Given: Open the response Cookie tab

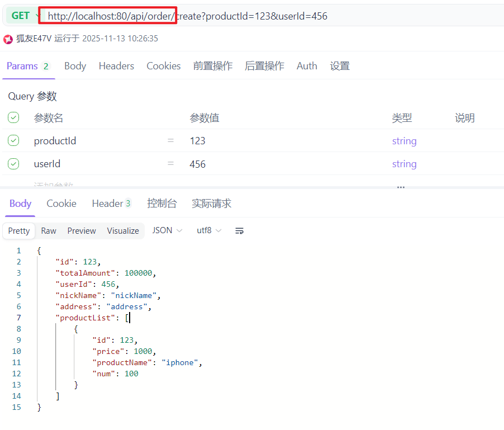Looking at the screenshot, I should coord(61,204).
